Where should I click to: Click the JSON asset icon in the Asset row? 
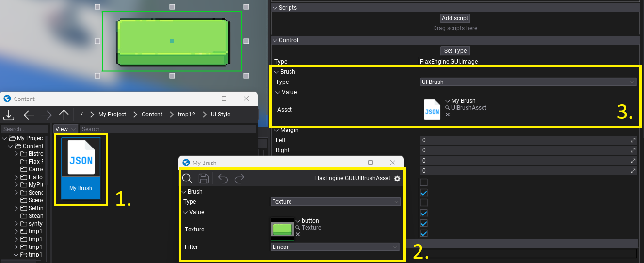point(432,110)
